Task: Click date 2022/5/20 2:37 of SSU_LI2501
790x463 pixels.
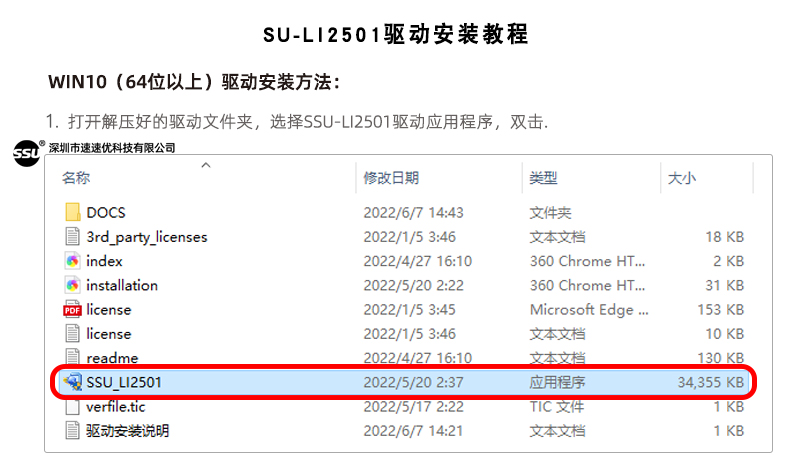Action: [414, 382]
